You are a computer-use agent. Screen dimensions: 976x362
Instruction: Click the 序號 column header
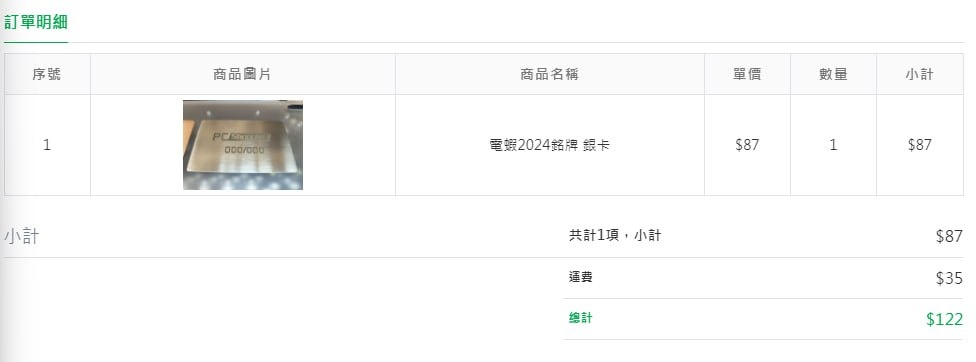(x=47, y=74)
